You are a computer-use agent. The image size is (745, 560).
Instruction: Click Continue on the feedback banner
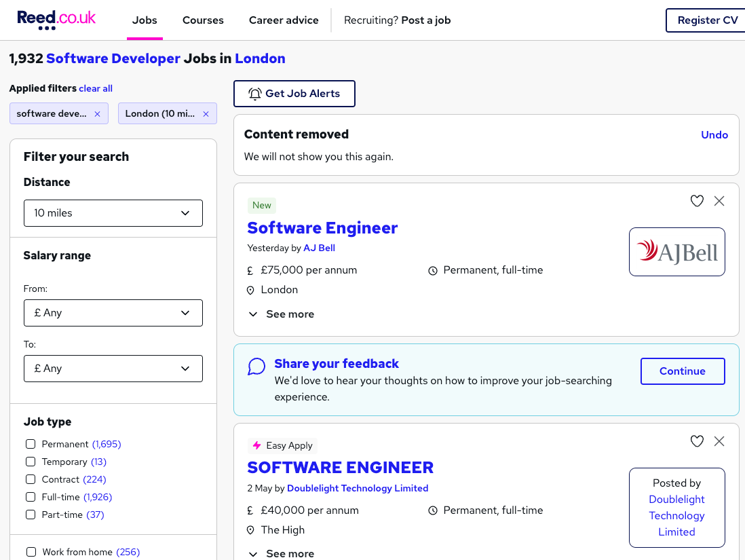pos(683,371)
